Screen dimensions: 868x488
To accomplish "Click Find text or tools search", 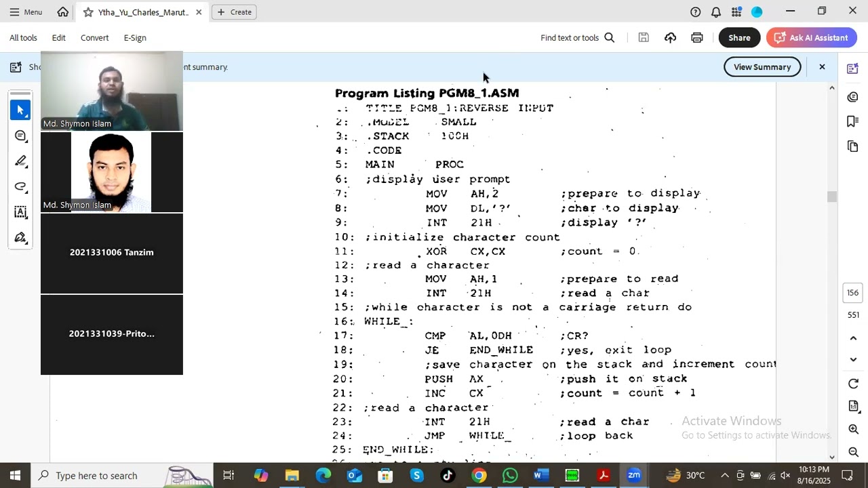I will click(x=577, y=38).
